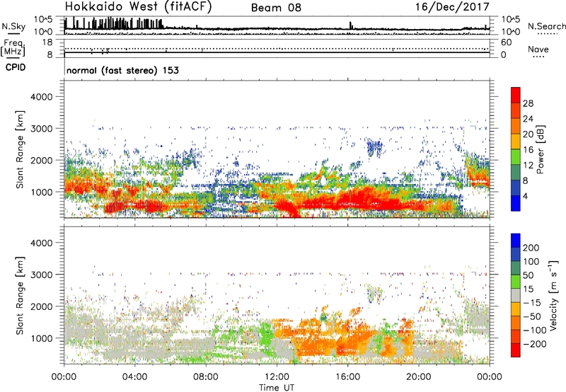Click the 'Power [dB]' color bar label
Screen dimensions: 566x392
pos(540,149)
